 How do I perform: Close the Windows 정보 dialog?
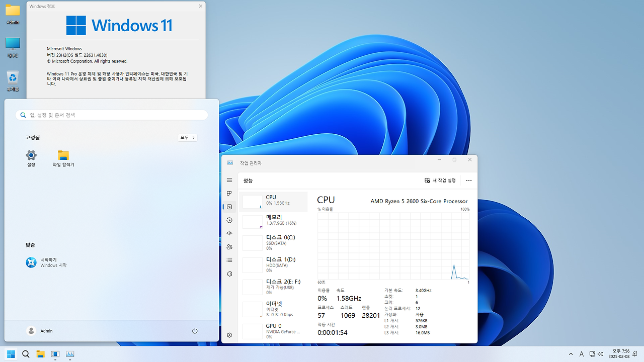point(201,6)
